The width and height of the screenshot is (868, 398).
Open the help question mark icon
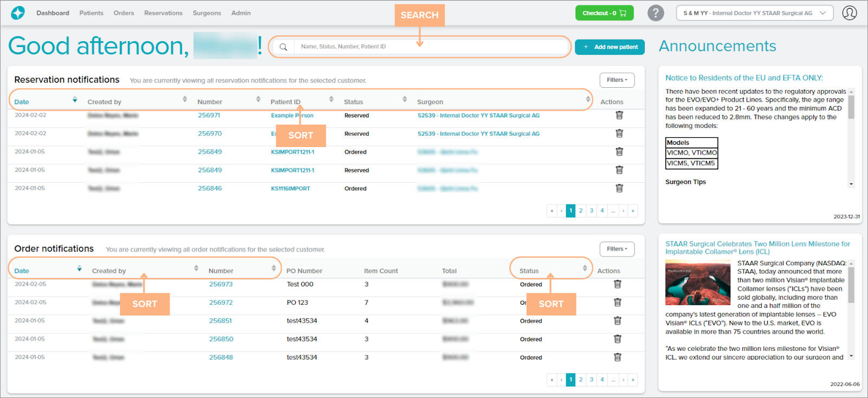point(656,13)
